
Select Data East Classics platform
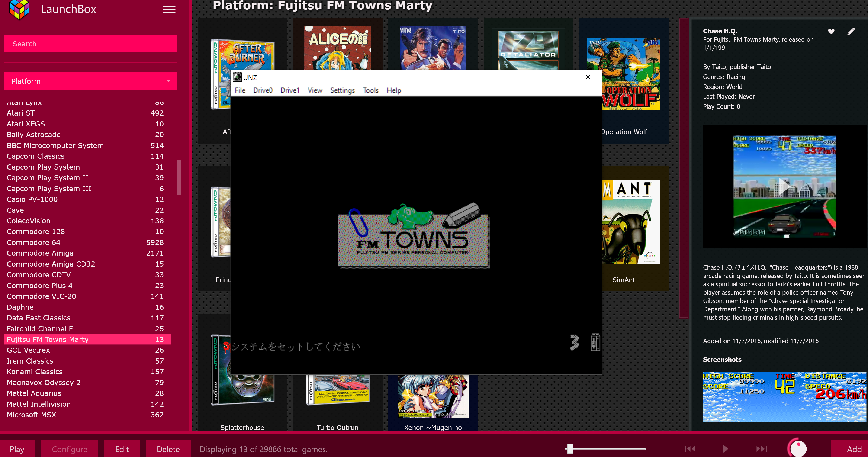point(87,318)
